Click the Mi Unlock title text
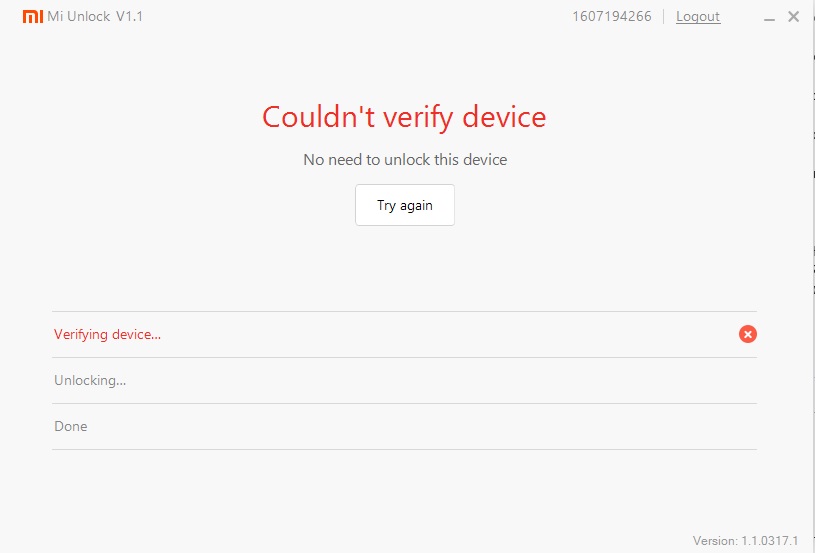 point(79,17)
